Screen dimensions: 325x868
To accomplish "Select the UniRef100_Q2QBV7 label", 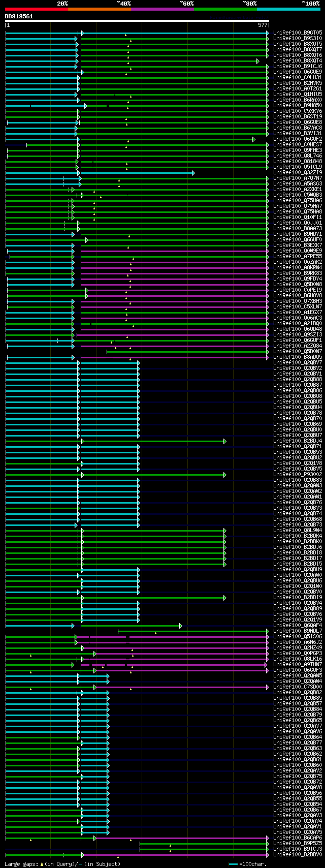I will (298, 363).
